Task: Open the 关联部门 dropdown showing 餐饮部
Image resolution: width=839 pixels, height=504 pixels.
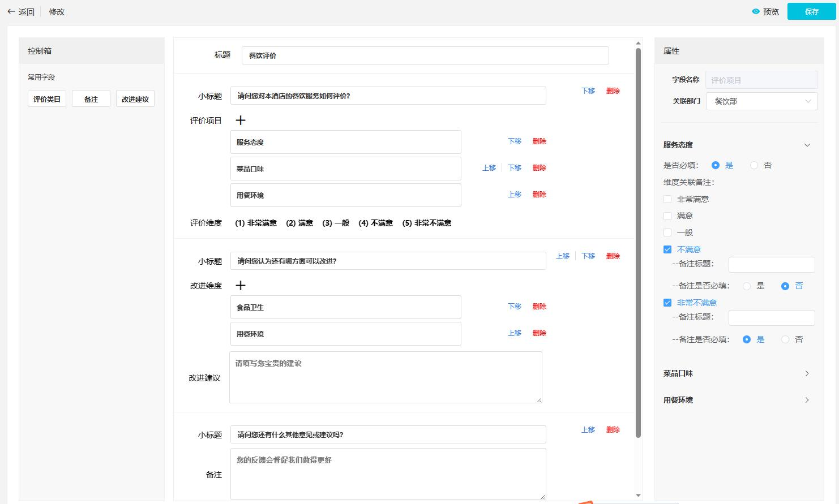Action: 761,101
